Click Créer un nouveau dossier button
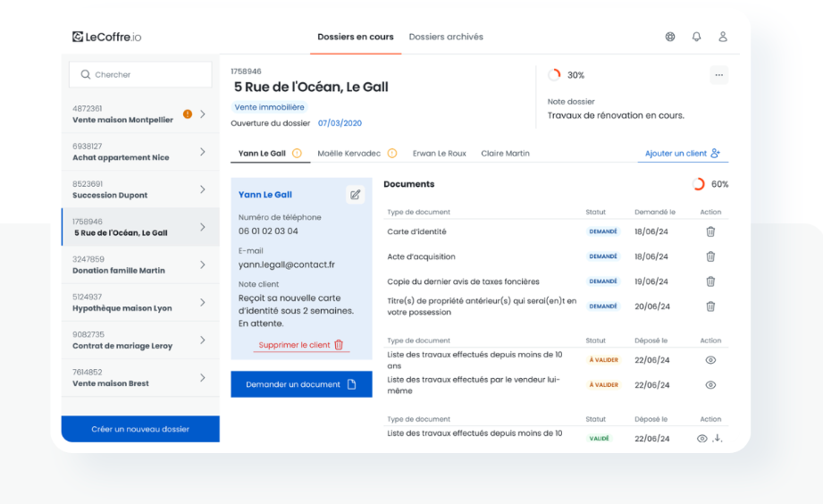This screenshot has height=504, width=823. 140,429
